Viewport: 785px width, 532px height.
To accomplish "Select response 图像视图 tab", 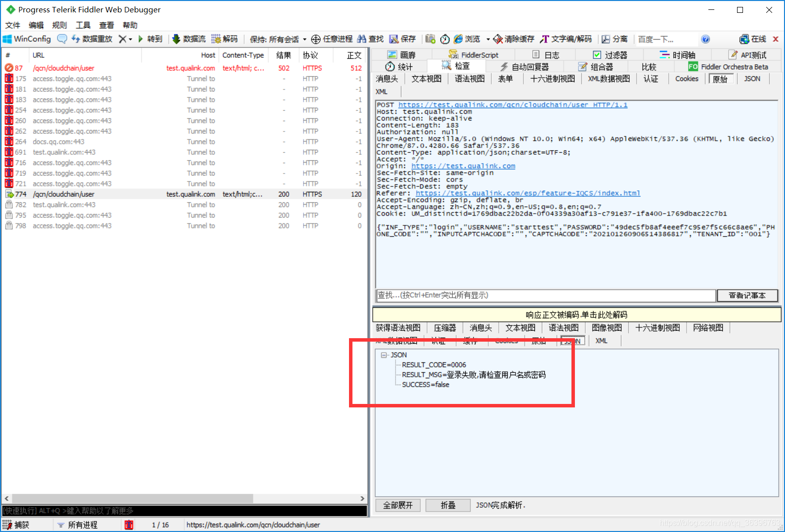I will click(x=607, y=328).
